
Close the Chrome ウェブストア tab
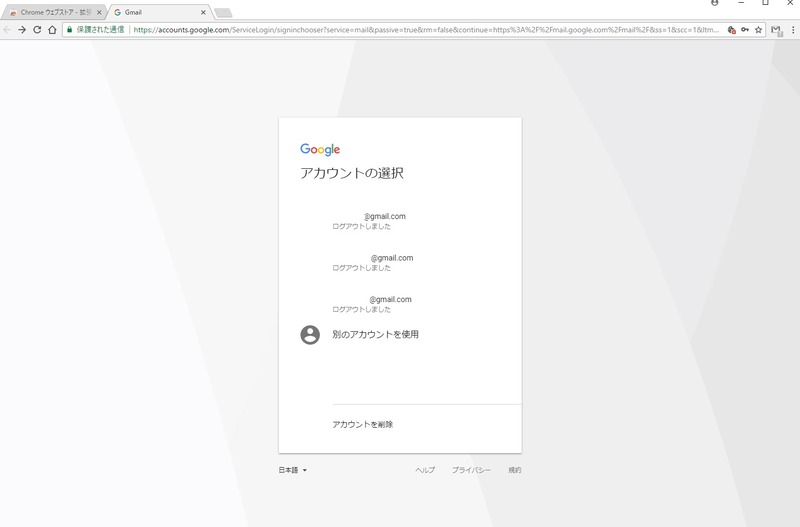[99, 12]
